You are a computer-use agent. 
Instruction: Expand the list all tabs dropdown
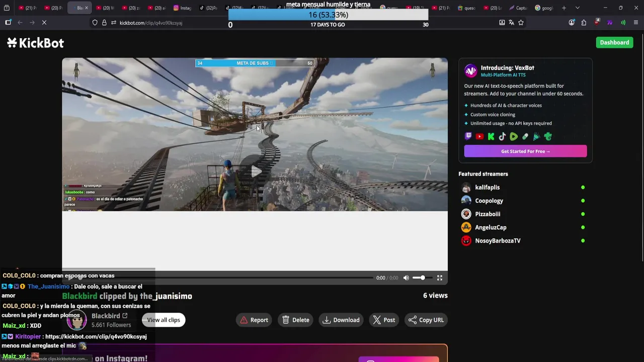[x=578, y=8]
